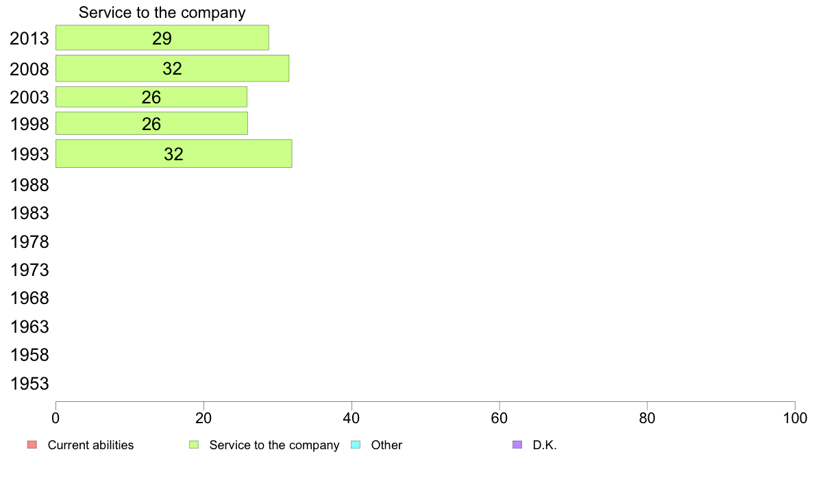
Task: Select the 2003 bar showing 26
Action: [151, 97]
